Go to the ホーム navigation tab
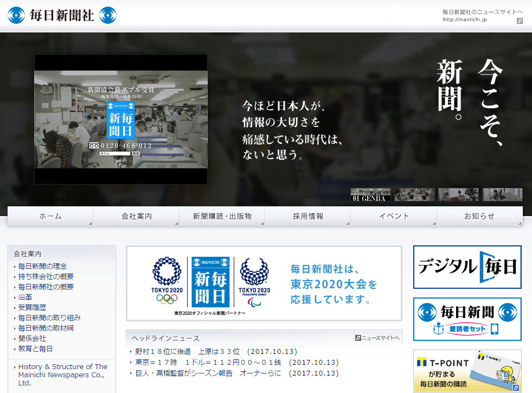Image resolution: width=532 pixels, height=393 pixels. 50,216
